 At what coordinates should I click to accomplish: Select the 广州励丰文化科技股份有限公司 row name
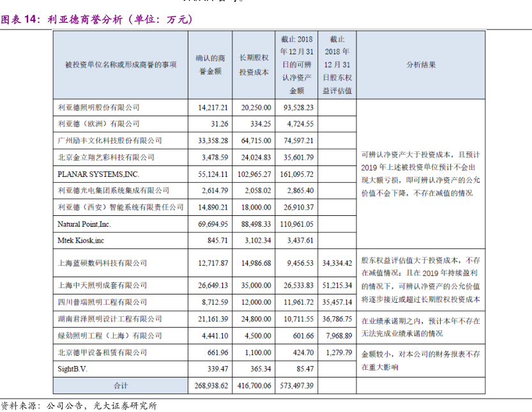pyautogui.click(x=110, y=141)
